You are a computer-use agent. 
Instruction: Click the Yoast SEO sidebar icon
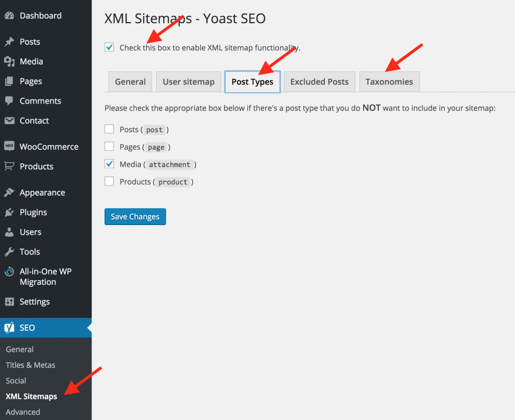coord(9,328)
